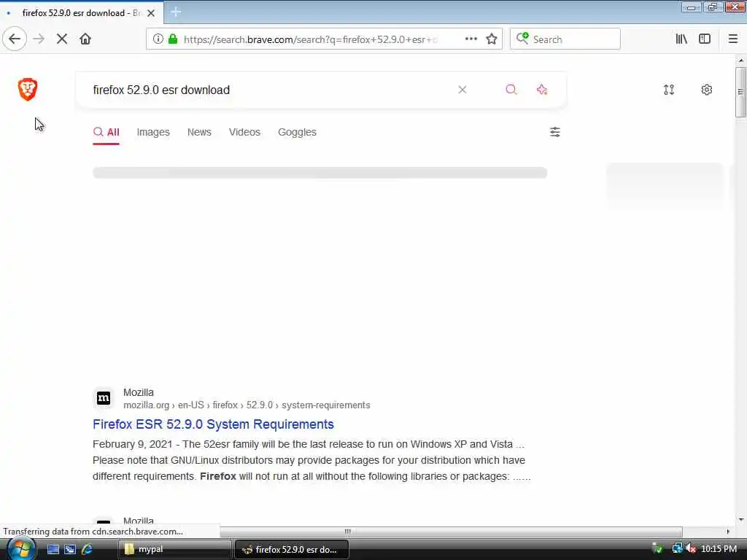Image resolution: width=747 pixels, height=560 pixels.
Task: Click the Brave AI answer sparkle icon
Action: click(x=542, y=90)
